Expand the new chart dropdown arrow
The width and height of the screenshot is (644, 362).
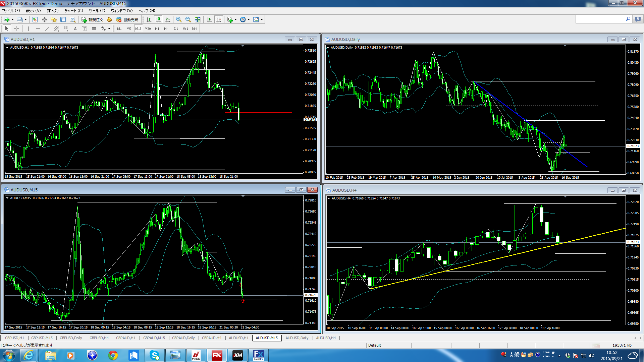pos(12,19)
